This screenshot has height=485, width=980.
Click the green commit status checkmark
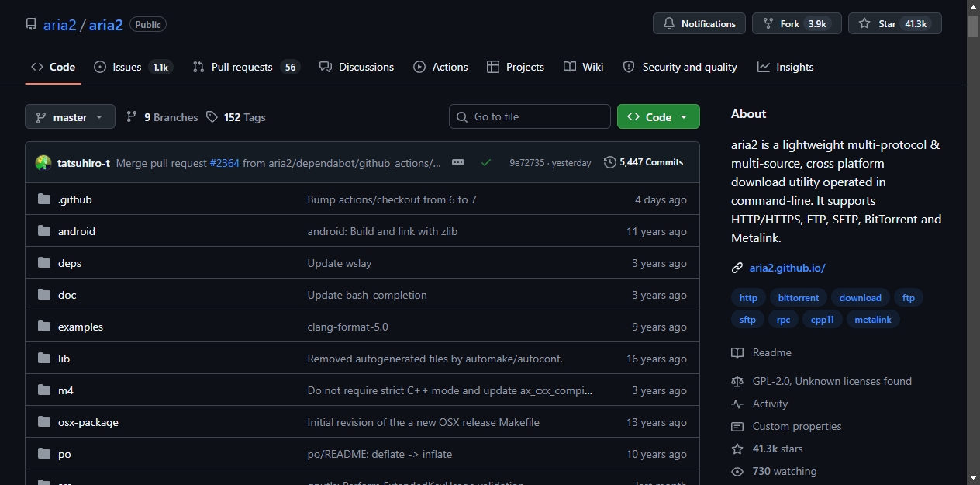click(486, 163)
